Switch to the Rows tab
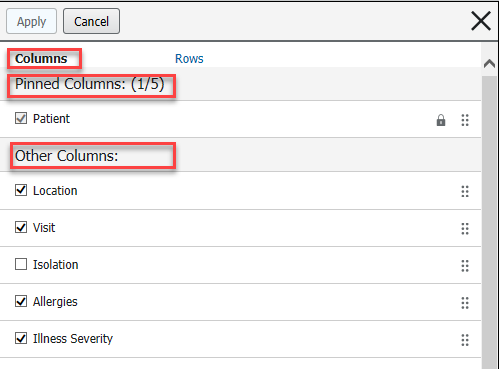Image resolution: width=501 pixels, height=369 pixels. 189,59
